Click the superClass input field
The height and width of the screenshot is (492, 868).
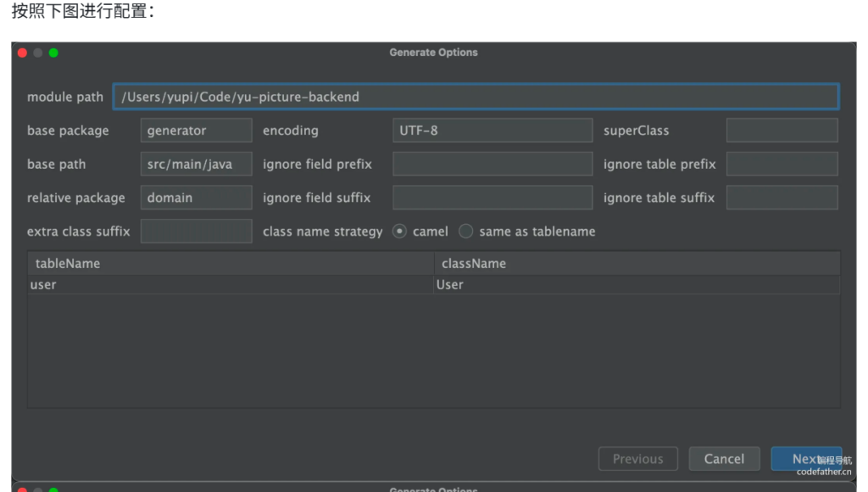[782, 131]
